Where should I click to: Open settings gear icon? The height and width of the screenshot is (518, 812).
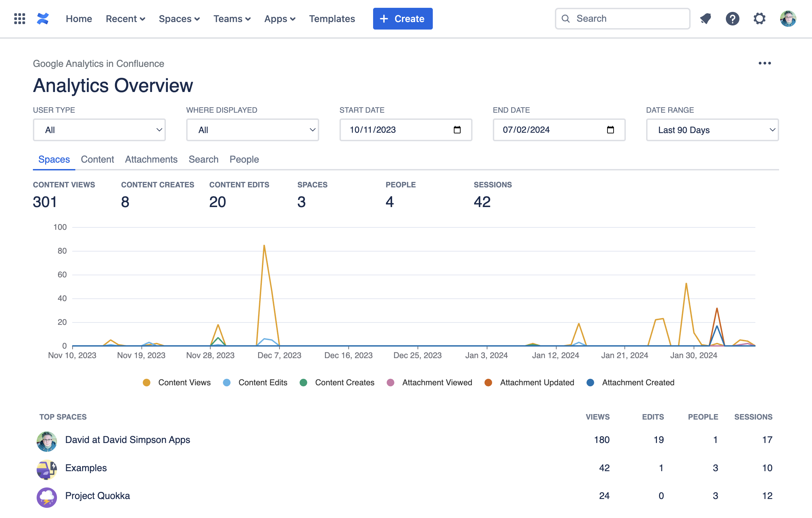[759, 19]
